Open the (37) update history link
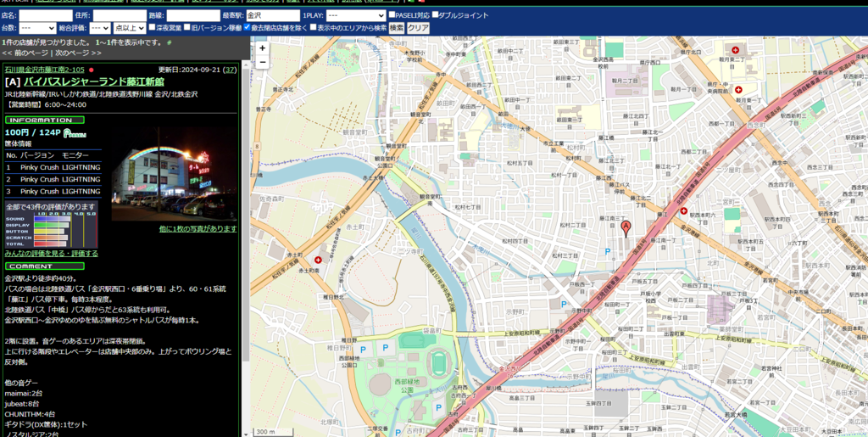868x437 pixels. 230,70
